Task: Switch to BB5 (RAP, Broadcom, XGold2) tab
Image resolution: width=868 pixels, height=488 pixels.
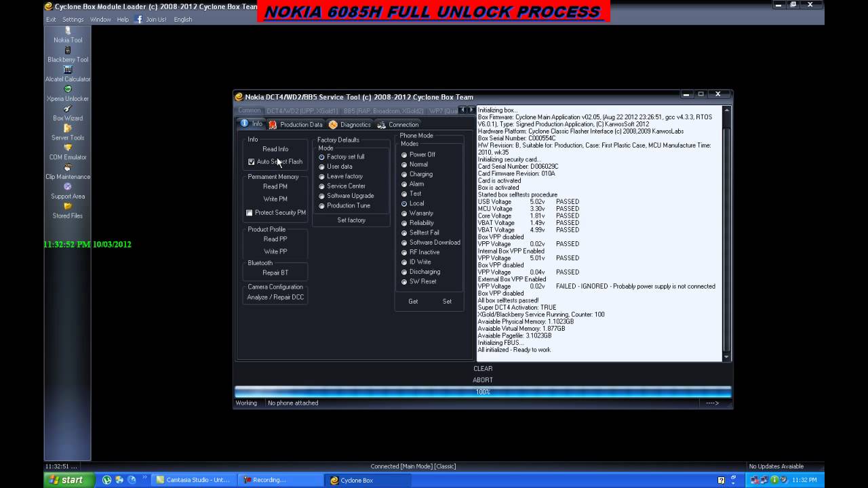Action: [x=383, y=110]
